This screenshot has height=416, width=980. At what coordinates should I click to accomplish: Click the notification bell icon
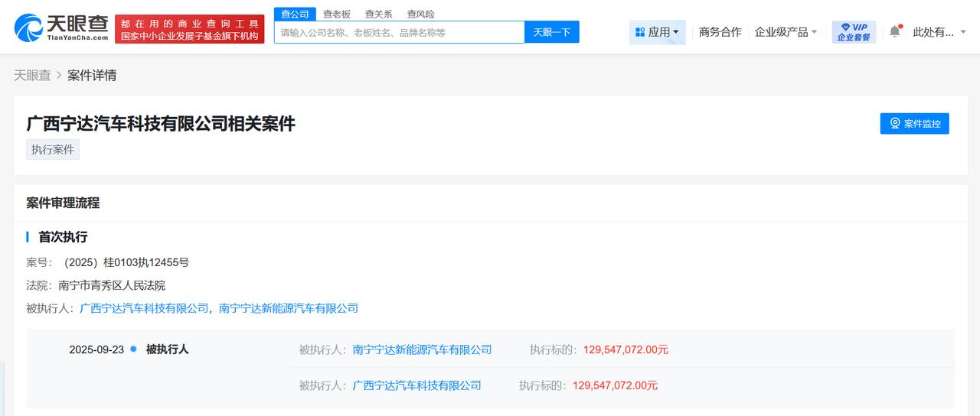[895, 31]
